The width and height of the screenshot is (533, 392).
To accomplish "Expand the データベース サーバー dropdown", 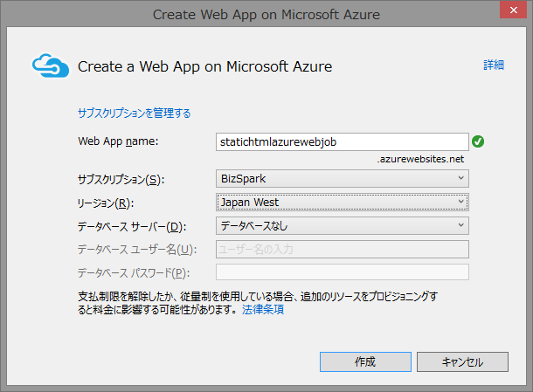I will (x=342, y=225).
